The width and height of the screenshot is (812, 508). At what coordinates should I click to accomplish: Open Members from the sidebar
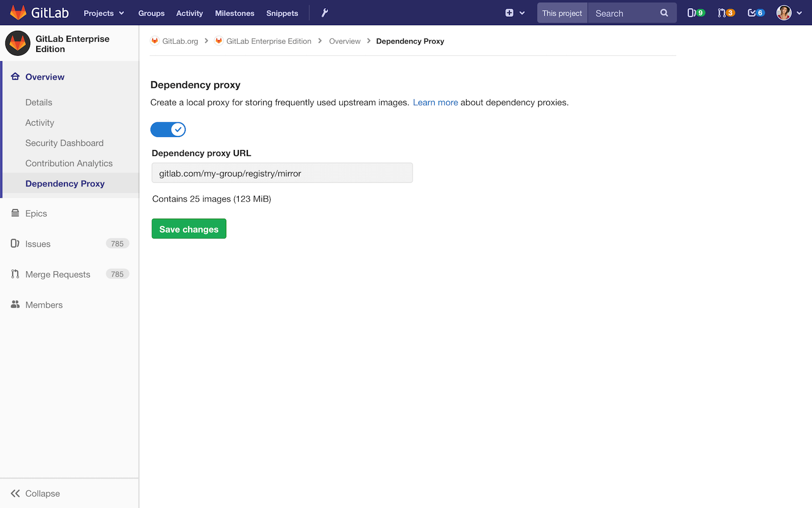pyautogui.click(x=43, y=304)
